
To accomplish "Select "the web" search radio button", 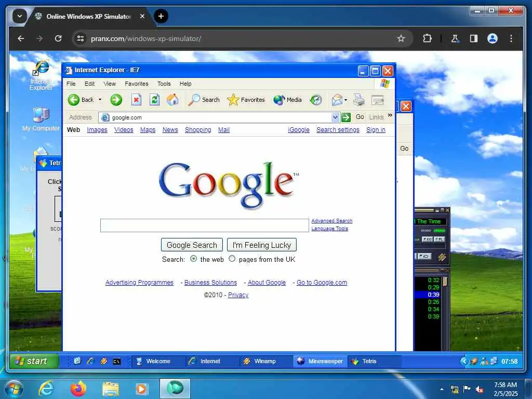I will click(193, 259).
